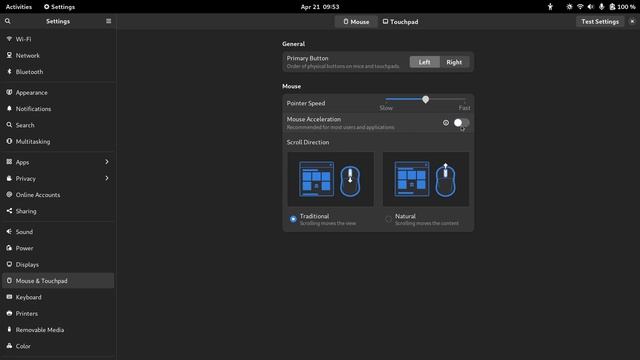Toggle the Mouse Acceleration switch
Viewport: 640px width, 360px height.
tap(461, 122)
